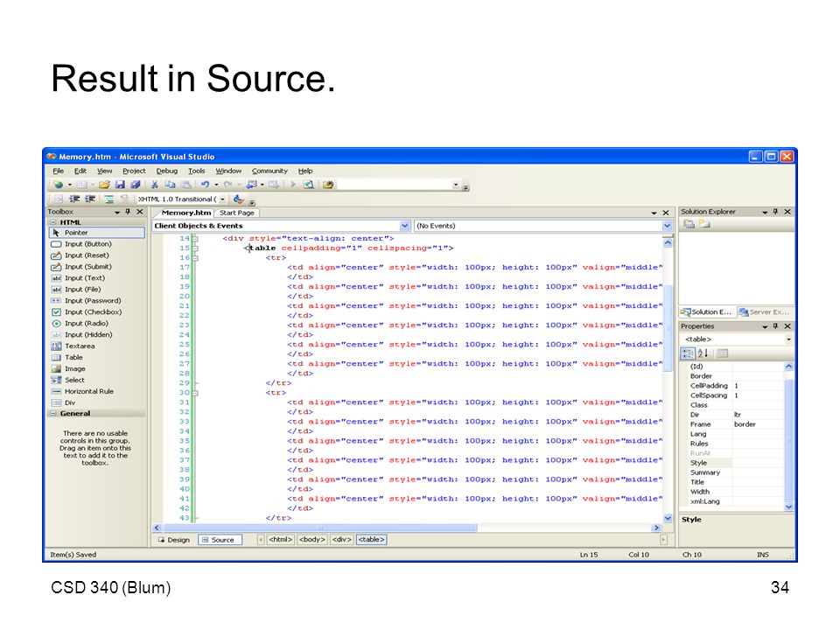Select Table in the Toolbox

pos(96,357)
